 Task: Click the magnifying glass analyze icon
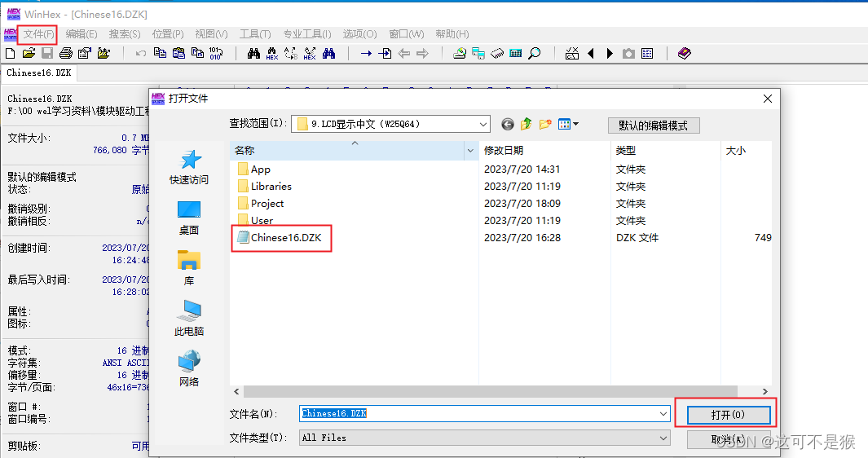tap(534, 53)
